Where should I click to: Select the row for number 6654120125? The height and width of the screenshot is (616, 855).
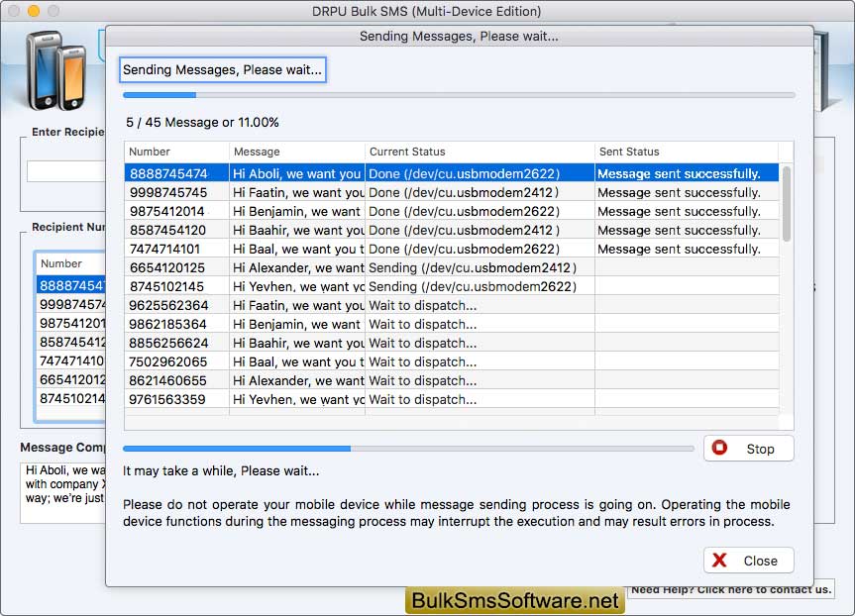click(x=452, y=267)
